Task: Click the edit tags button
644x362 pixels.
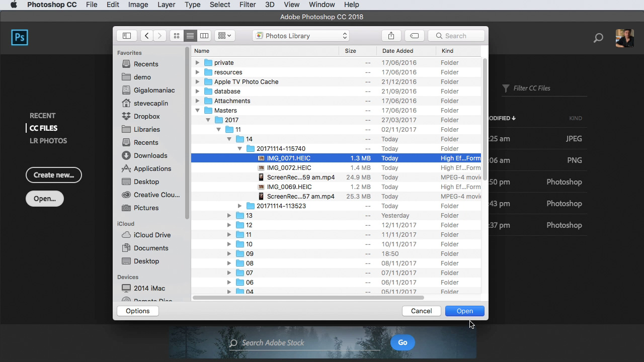Action: 414,36
